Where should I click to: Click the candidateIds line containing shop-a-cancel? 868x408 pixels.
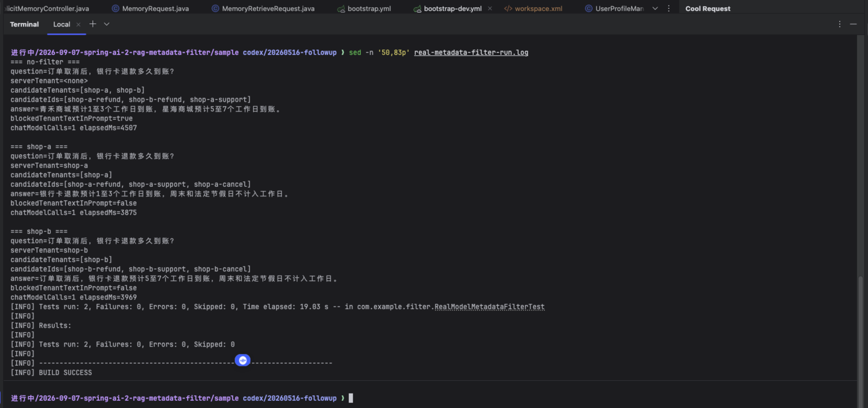(x=130, y=184)
